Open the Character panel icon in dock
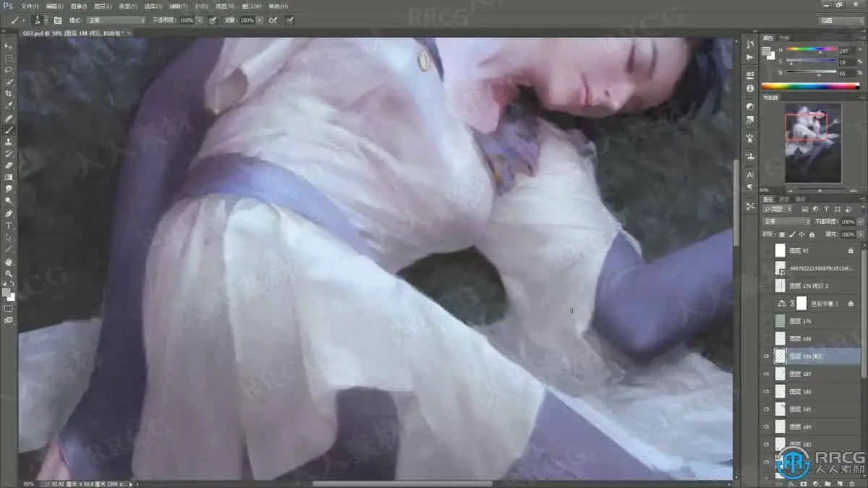 pyautogui.click(x=749, y=175)
